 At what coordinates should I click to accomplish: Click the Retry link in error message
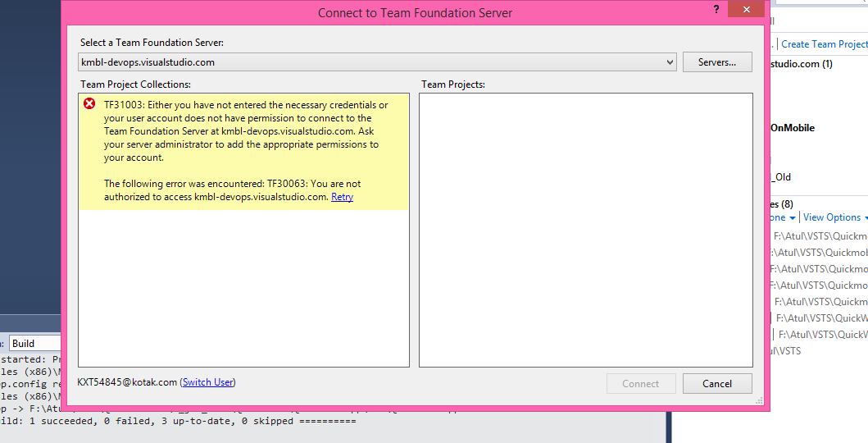coord(342,197)
